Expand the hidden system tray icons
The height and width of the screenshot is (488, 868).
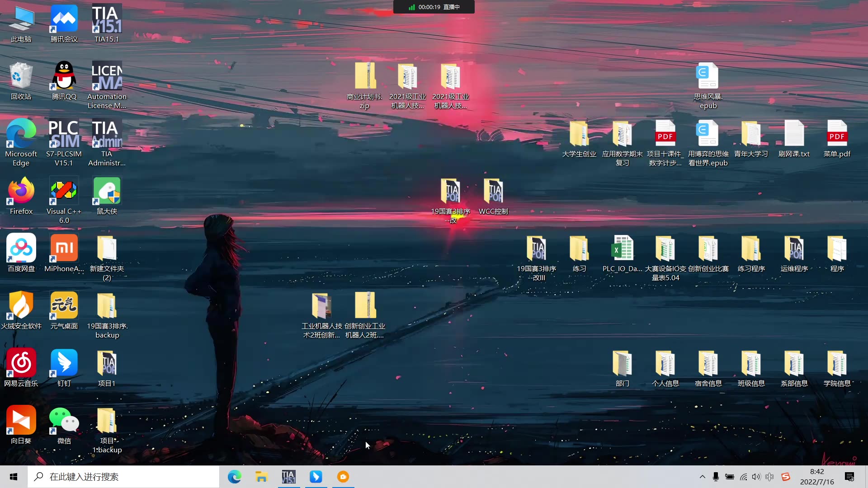coord(702,477)
